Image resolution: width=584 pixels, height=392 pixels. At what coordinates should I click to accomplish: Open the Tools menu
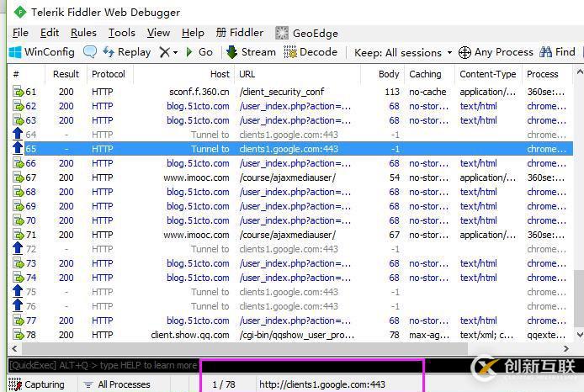click(121, 33)
